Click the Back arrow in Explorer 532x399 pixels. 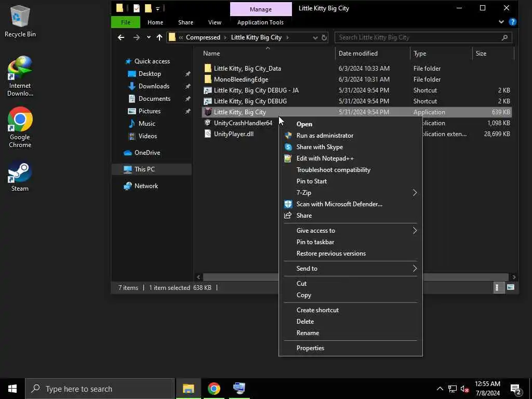tap(121, 37)
